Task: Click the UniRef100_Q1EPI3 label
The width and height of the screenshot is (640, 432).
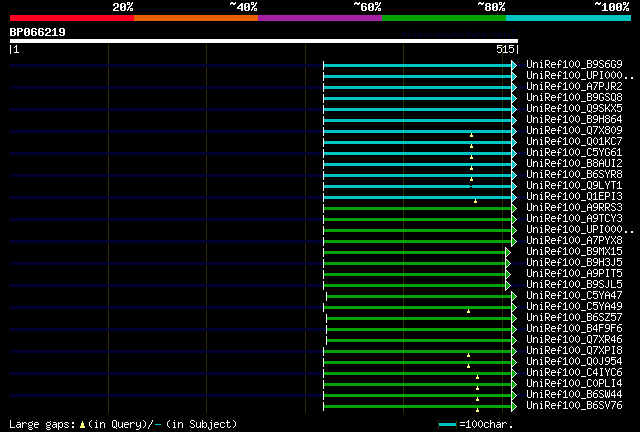Action: click(x=574, y=197)
